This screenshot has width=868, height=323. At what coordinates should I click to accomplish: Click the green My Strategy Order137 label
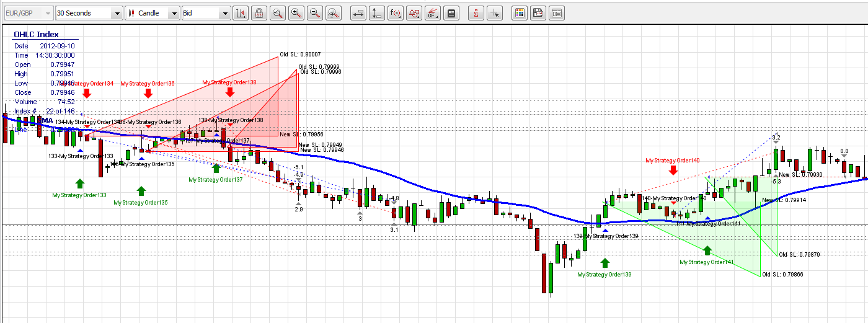[216, 180]
